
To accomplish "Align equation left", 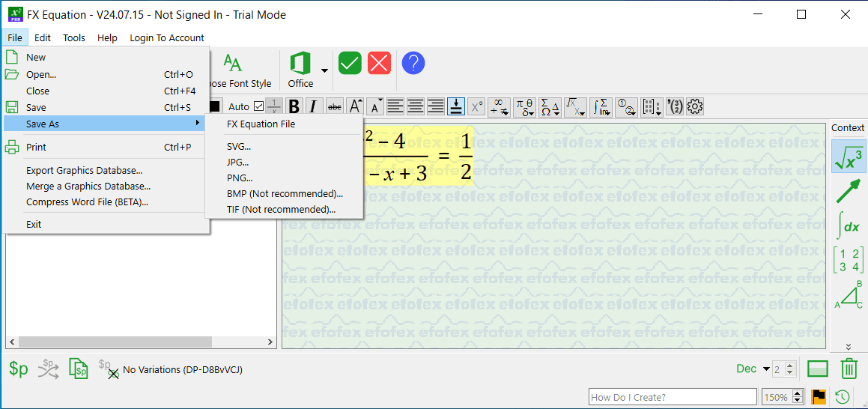I will tap(395, 106).
